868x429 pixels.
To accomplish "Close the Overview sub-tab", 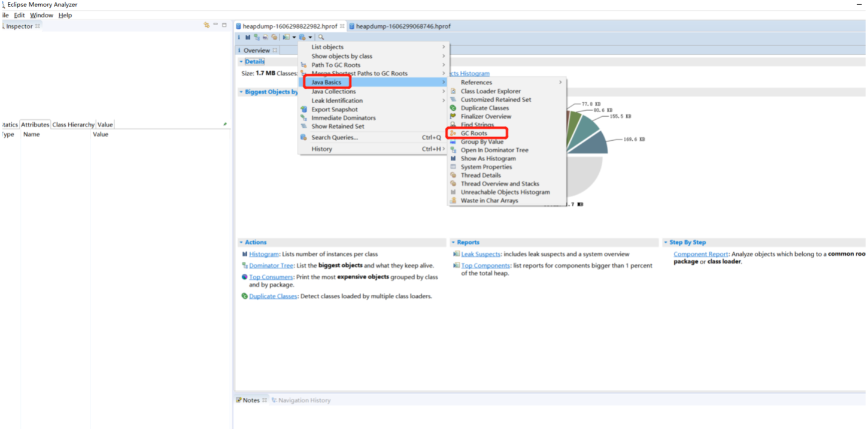I will pos(275,50).
